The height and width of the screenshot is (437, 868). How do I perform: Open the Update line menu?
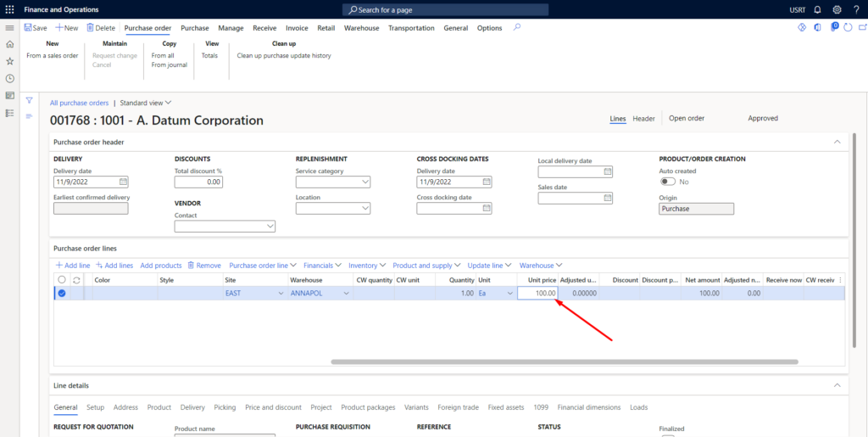coord(489,266)
